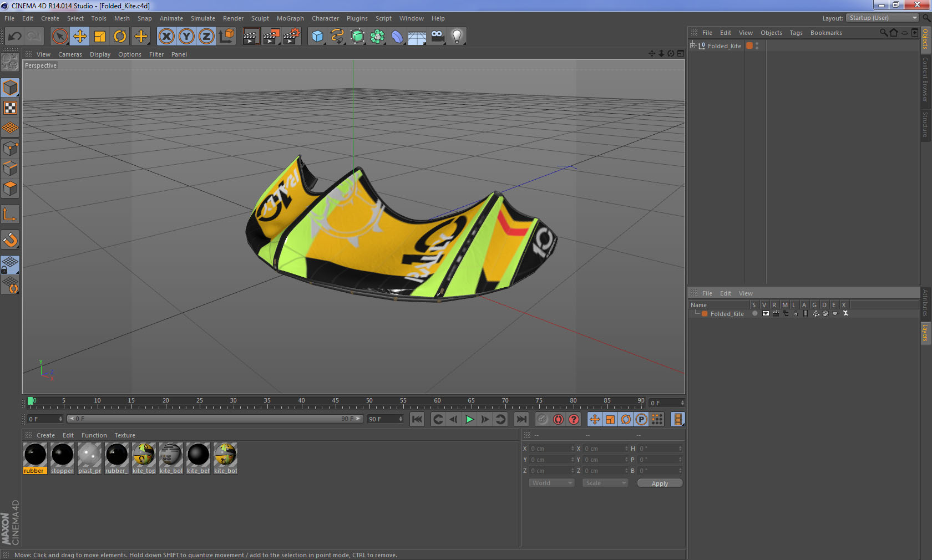
Task: Click Folded_Kite object layer color dot
Action: point(749,45)
